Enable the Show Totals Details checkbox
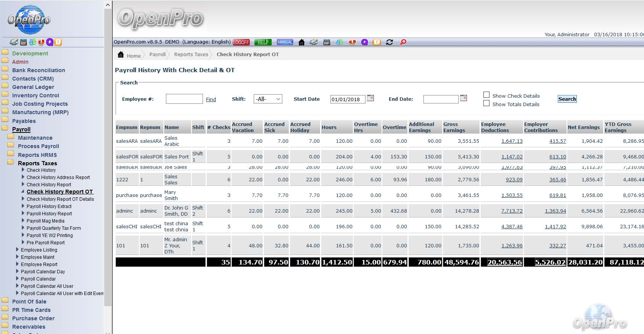Viewport: 644px width, 334px height. (x=486, y=103)
